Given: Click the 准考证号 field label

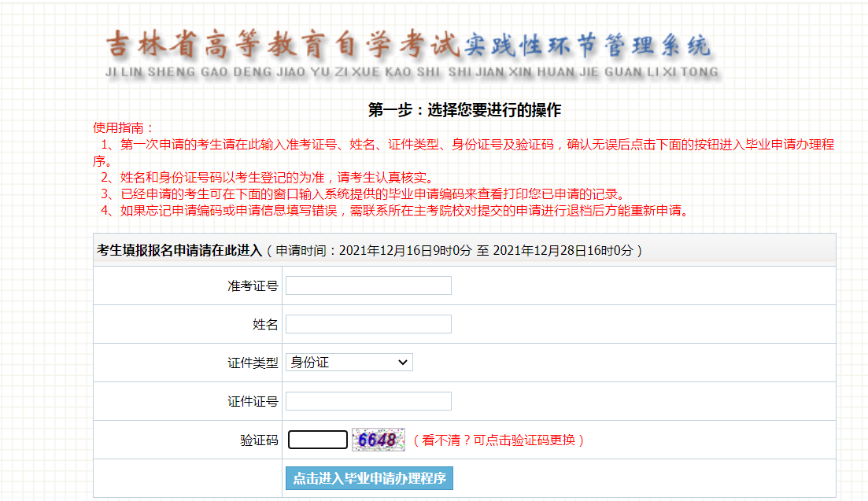Looking at the screenshot, I should tap(253, 286).
